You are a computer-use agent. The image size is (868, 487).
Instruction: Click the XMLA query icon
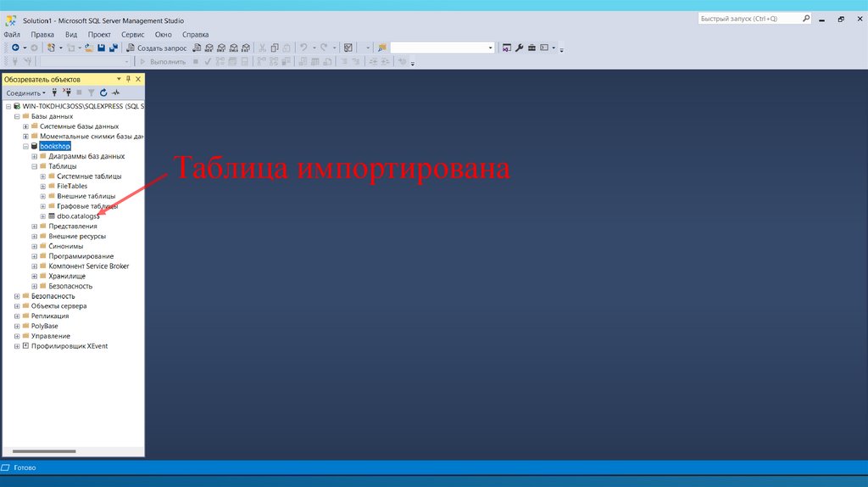pos(234,48)
